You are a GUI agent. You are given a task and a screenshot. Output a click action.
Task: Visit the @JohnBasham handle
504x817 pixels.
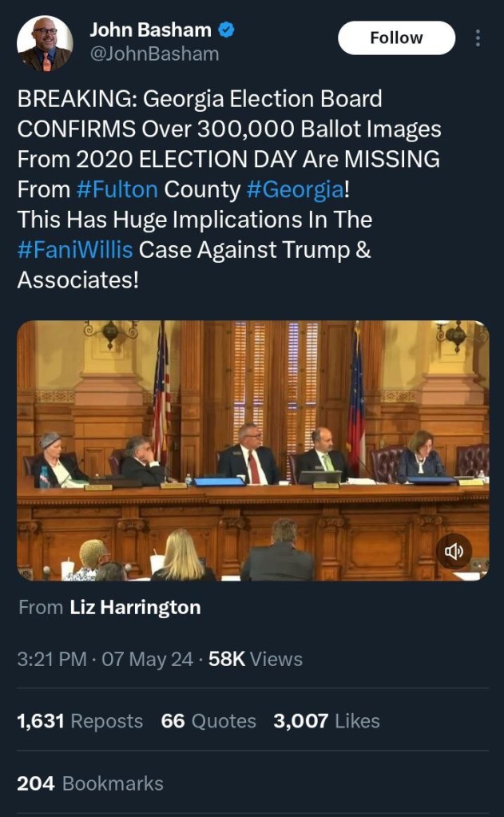[x=154, y=54]
